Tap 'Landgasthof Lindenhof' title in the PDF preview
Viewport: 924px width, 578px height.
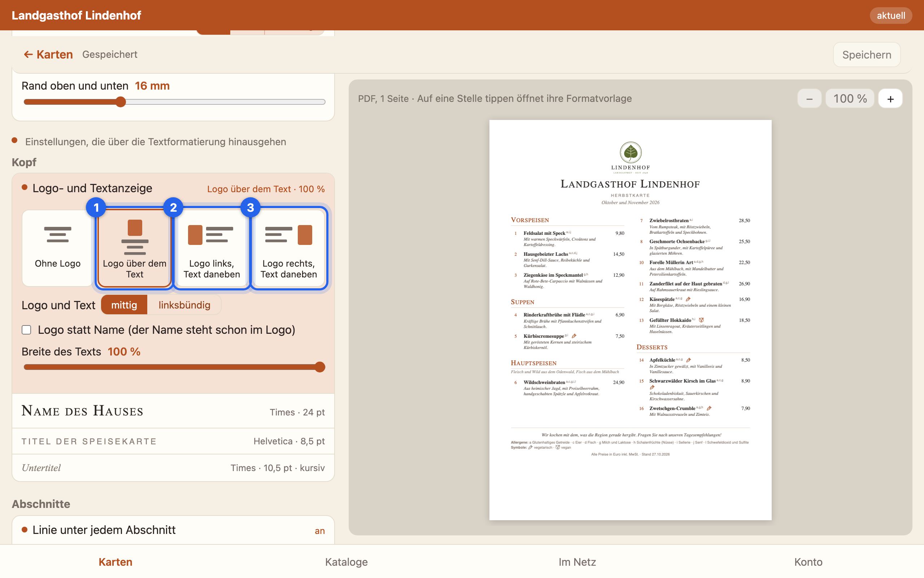[x=631, y=184]
